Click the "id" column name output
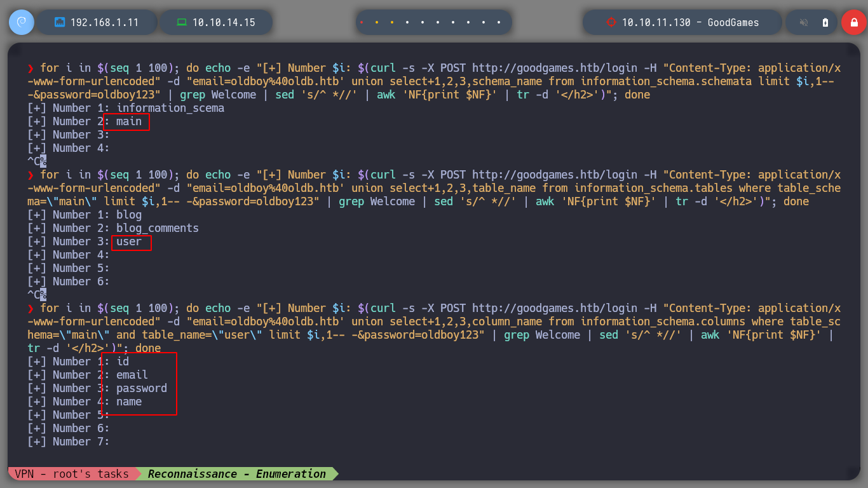This screenshot has width=868, height=488. (x=123, y=362)
